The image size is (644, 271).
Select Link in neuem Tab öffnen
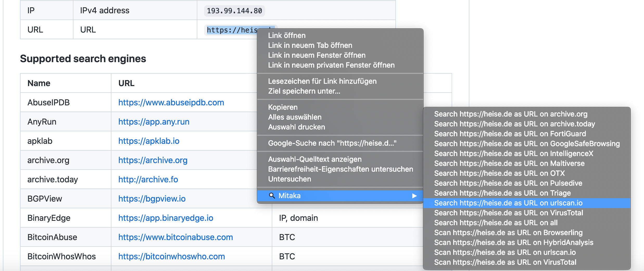[310, 46]
